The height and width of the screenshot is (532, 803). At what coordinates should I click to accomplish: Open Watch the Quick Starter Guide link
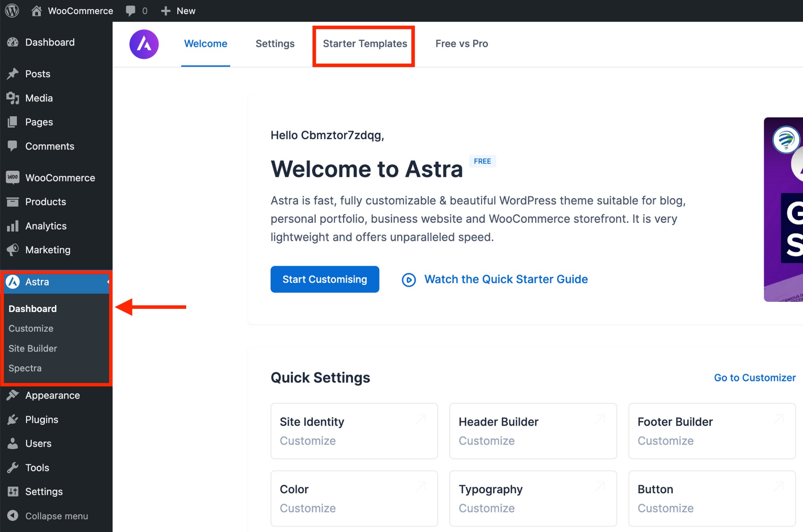(506, 279)
